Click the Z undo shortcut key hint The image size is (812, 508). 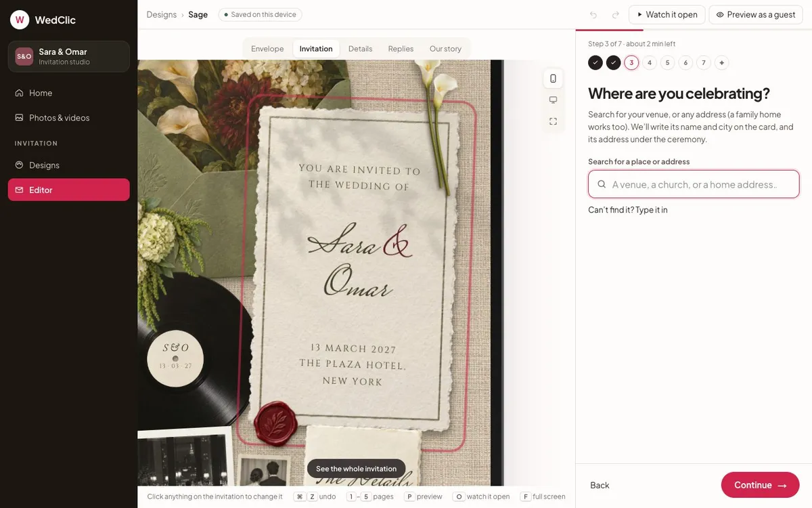(312, 496)
